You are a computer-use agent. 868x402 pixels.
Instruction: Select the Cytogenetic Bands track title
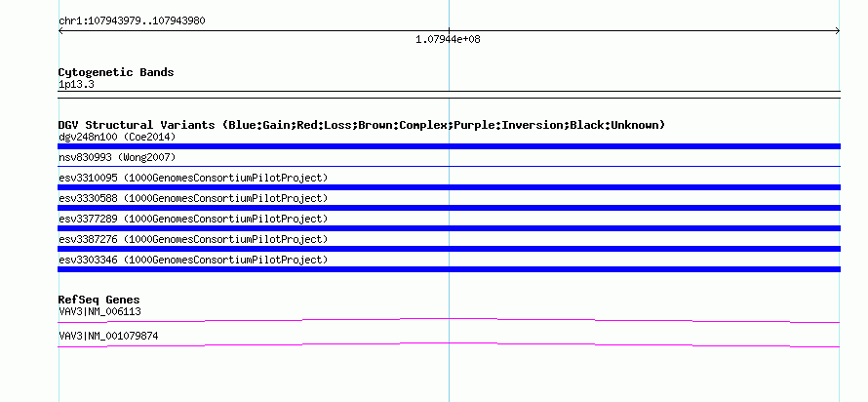116,72
